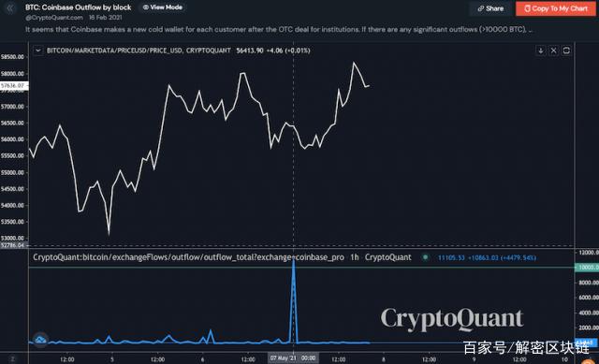Click the time axis label 5
The height and width of the screenshot is (364, 599).
point(112,359)
